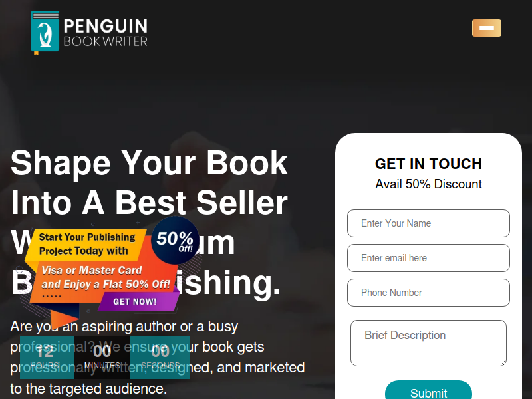This screenshot has height=399, width=532.
Task: Click the Visa or Master Card offer text
Action: [x=105, y=277]
